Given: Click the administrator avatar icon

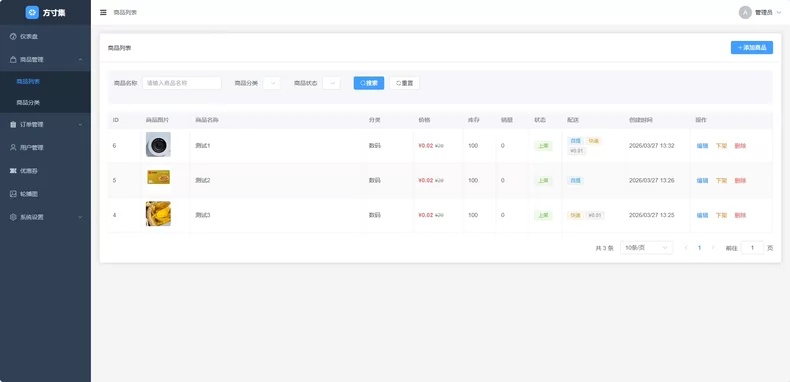Looking at the screenshot, I should tap(745, 12).
